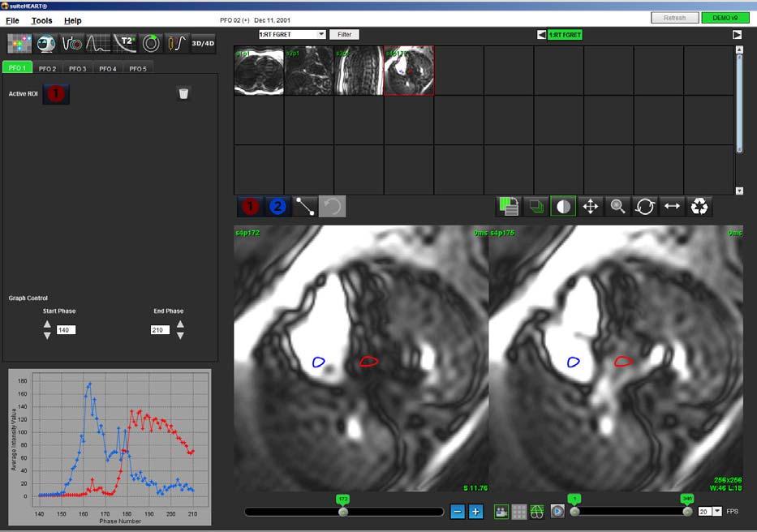Select the first axial chest series thumbnail

(259, 71)
